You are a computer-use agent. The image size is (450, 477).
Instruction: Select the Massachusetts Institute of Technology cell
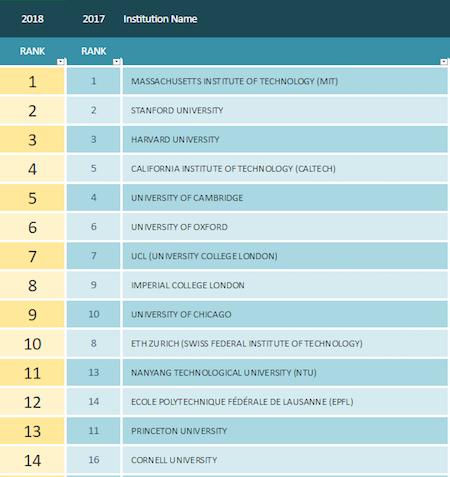(285, 81)
